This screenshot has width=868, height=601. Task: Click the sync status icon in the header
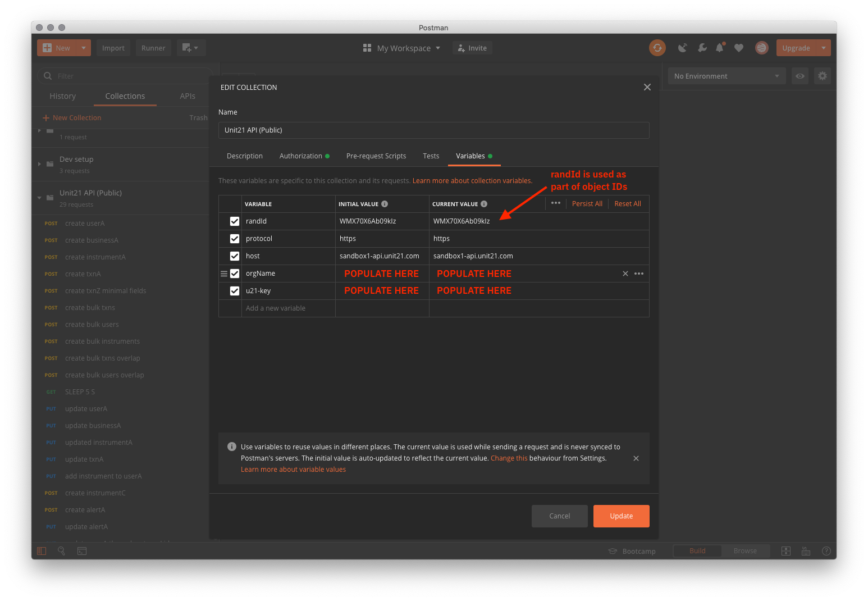pos(657,48)
